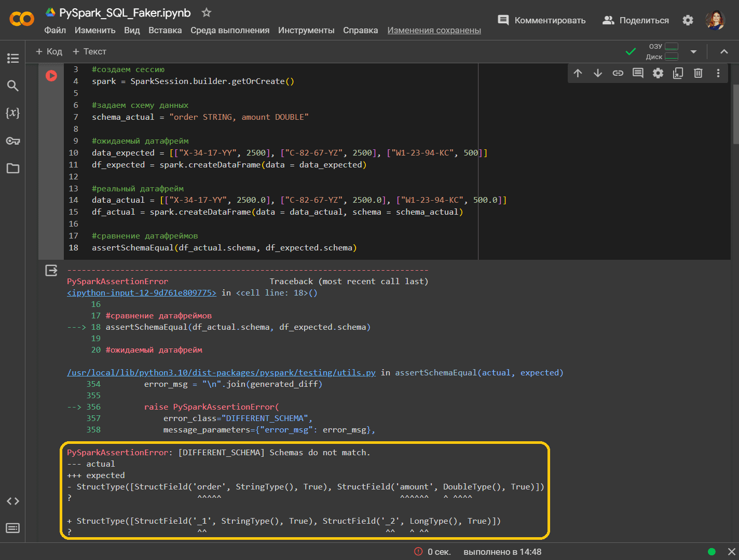Screen dimensions: 739x560
Task: Open the pyspark/testing/utils.py path link
Action: [221, 373]
